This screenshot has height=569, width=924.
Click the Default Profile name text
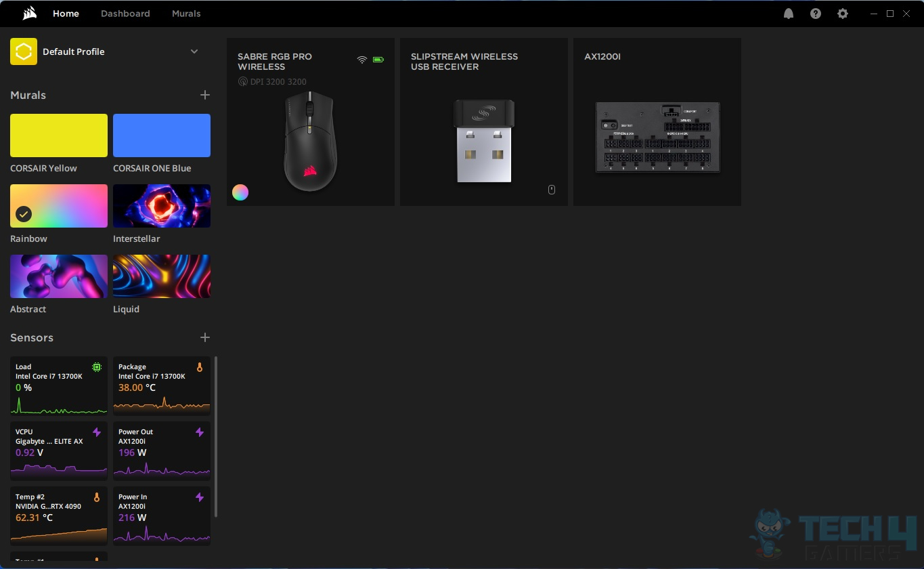pos(74,51)
